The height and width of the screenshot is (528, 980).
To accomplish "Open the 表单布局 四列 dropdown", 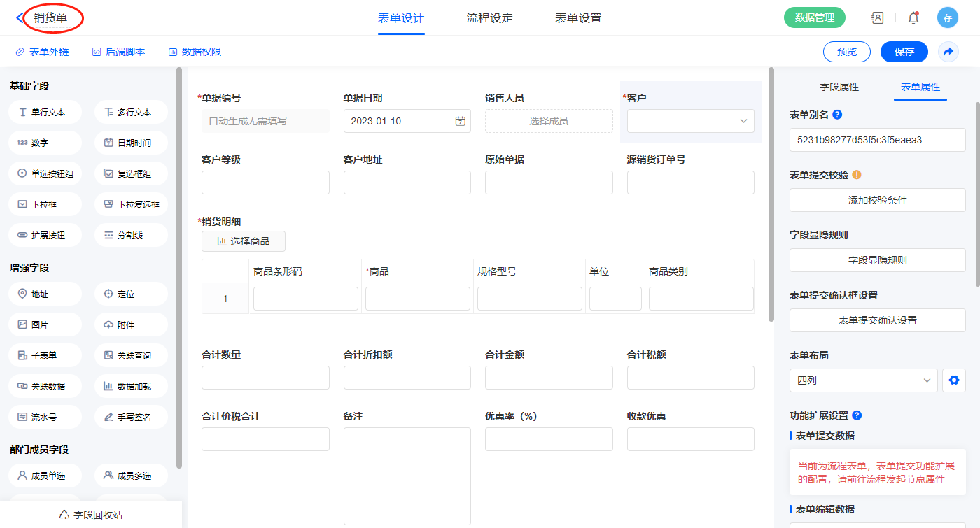I will (x=863, y=380).
